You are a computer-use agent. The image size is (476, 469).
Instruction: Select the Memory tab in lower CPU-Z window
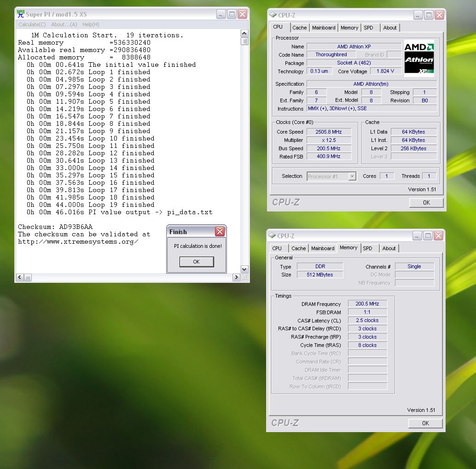tap(348, 247)
